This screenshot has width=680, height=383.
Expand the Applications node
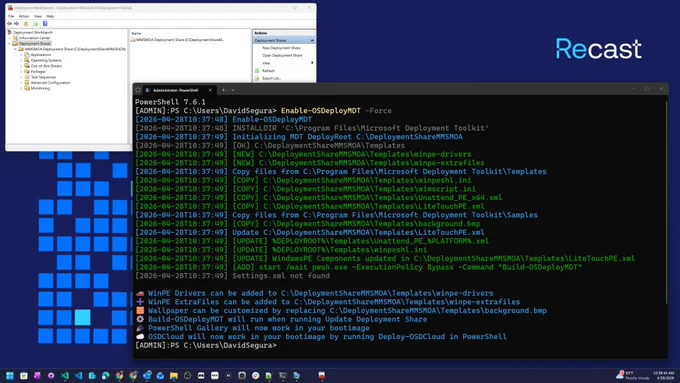21,55
